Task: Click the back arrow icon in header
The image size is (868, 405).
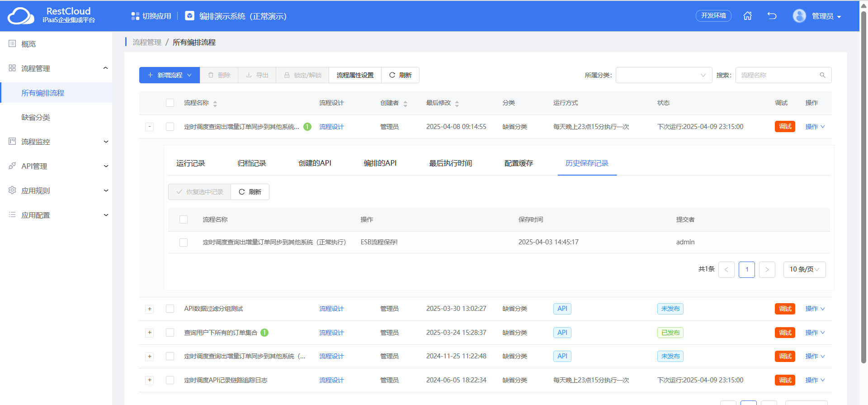Action: (772, 16)
